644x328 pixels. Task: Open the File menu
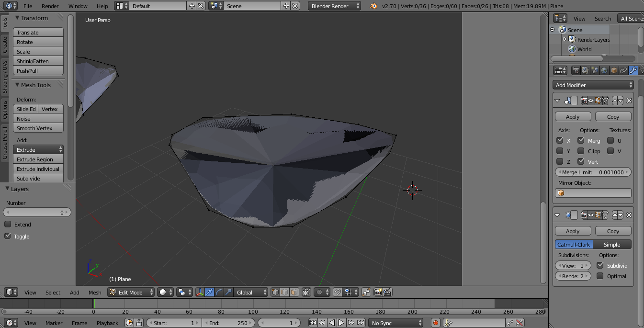pyautogui.click(x=28, y=6)
